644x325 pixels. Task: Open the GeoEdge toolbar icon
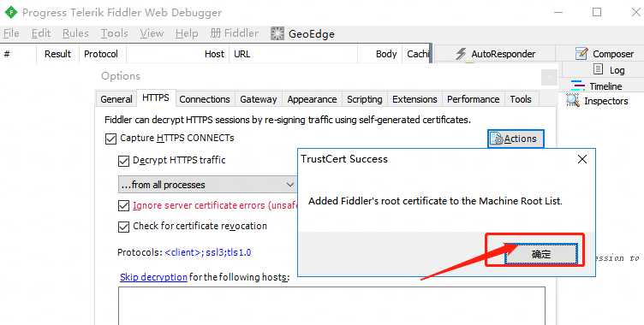277,33
